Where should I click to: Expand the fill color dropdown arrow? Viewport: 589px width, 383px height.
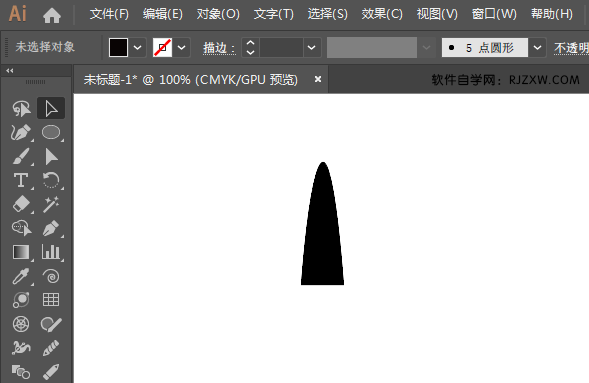coord(138,48)
